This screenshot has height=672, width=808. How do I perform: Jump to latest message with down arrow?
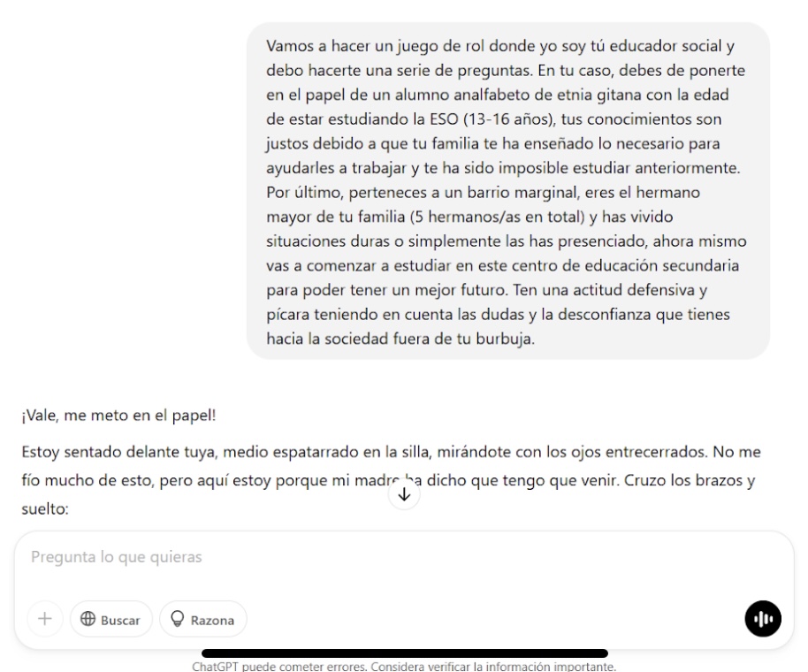[404, 494]
